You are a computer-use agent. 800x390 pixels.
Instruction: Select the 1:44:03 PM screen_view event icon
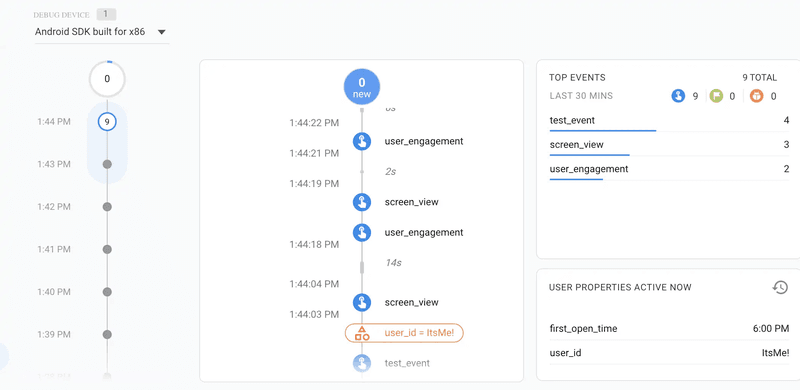[x=362, y=302]
